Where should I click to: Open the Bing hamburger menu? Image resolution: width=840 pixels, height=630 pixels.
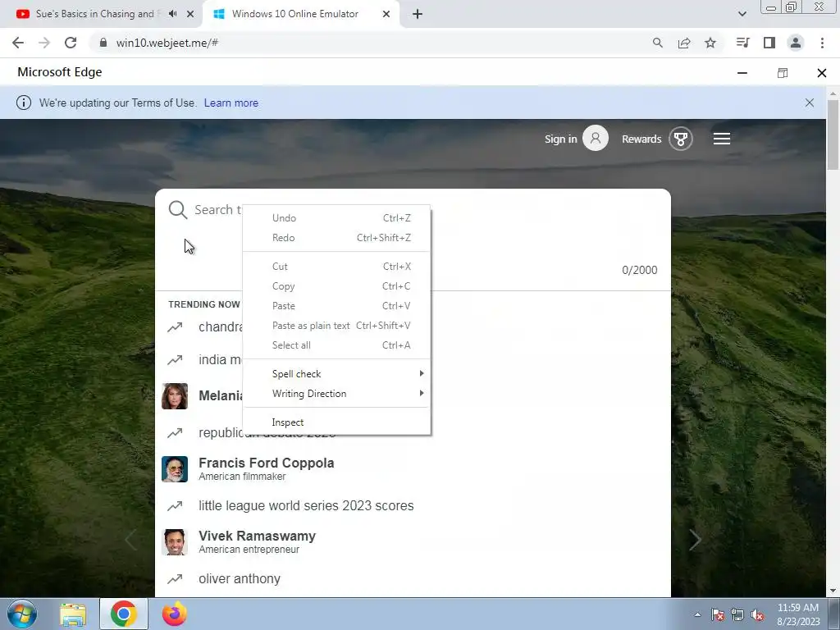coord(722,139)
